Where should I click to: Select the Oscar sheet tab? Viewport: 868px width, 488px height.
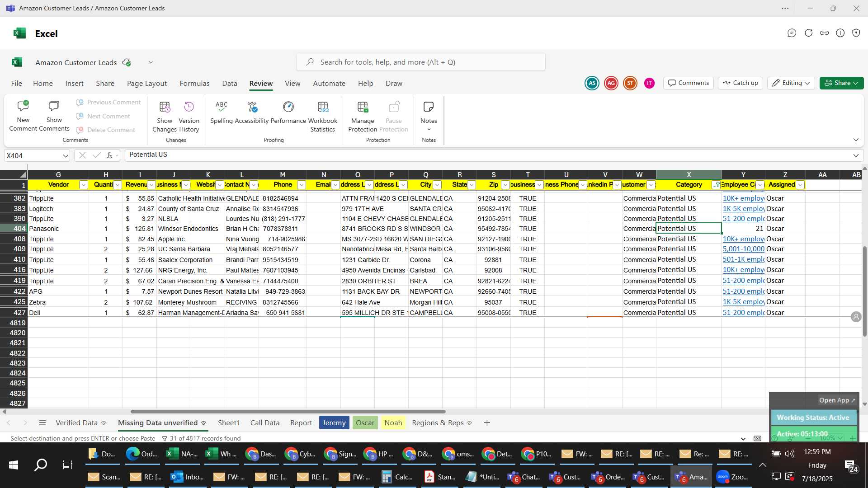[x=365, y=423]
